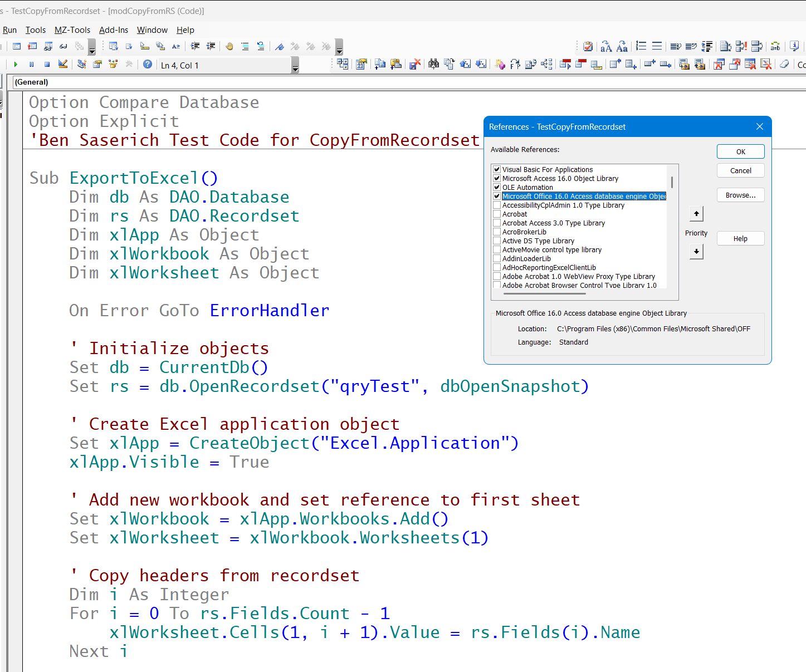Viewport: 806px width, 672px height.
Task: Select AddinLoaderLib in references list
Action: click(x=526, y=258)
